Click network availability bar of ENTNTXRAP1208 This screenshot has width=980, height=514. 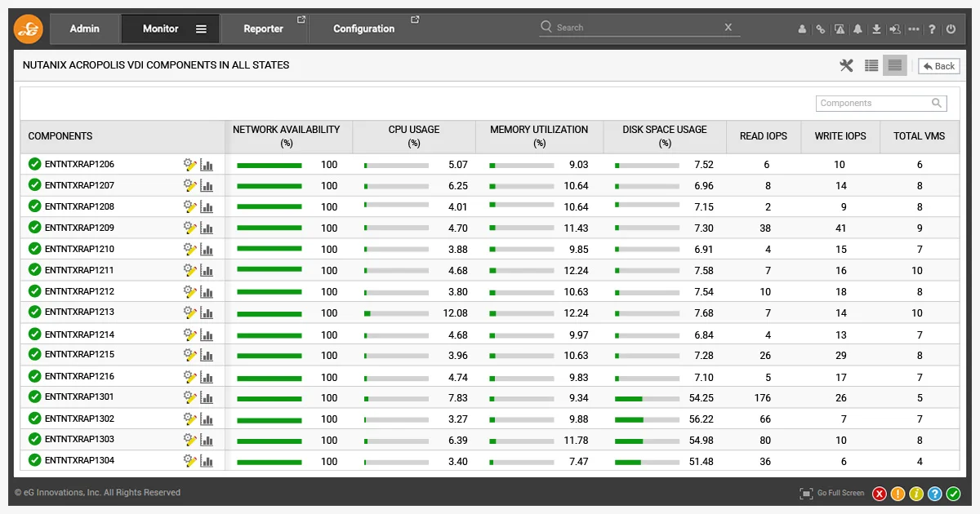click(x=269, y=207)
